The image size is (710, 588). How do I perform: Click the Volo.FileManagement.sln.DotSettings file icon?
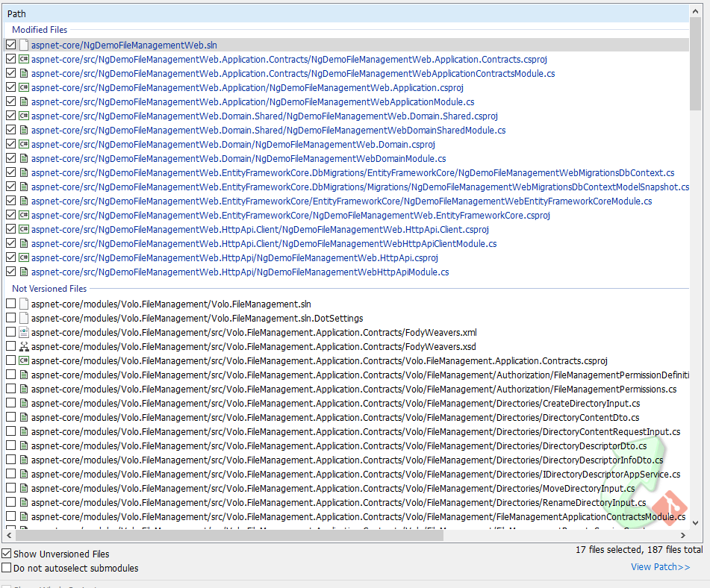(x=23, y=318)
